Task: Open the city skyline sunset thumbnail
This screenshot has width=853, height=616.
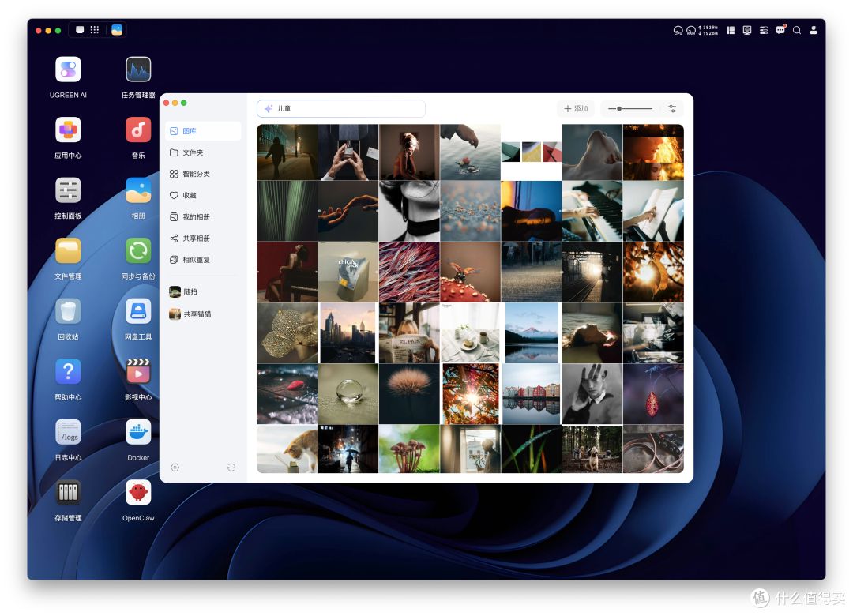Action: (348, 333)
